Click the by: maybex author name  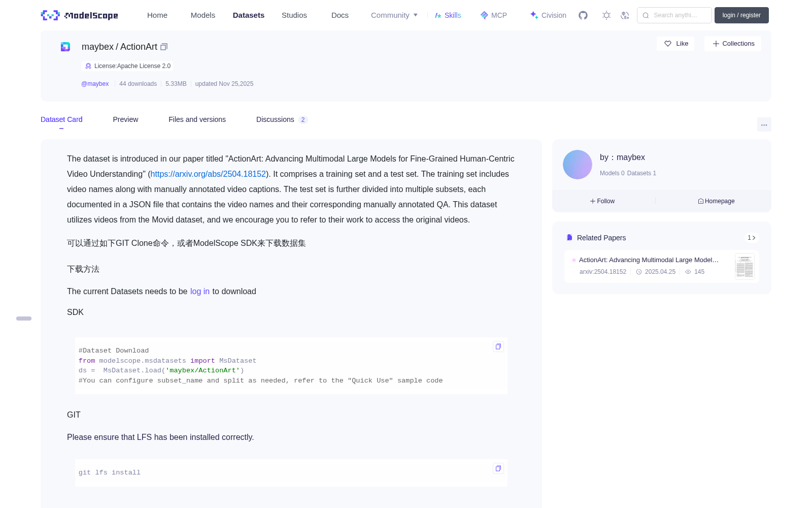pos(622,157)
